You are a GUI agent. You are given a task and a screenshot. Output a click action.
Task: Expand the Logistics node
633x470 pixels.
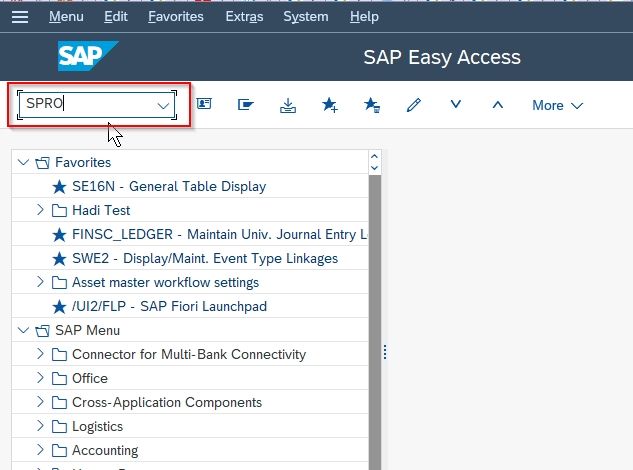point(40,426)
